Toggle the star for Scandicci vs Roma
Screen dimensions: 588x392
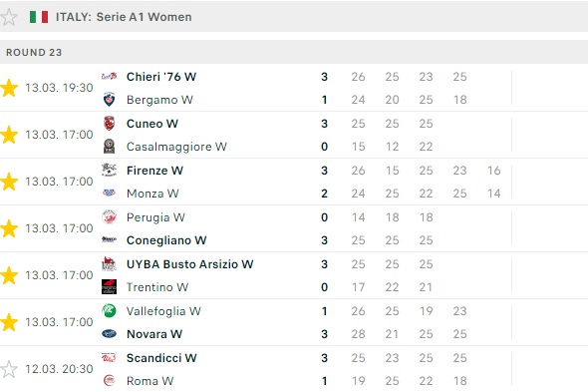(x=9, y=369)
